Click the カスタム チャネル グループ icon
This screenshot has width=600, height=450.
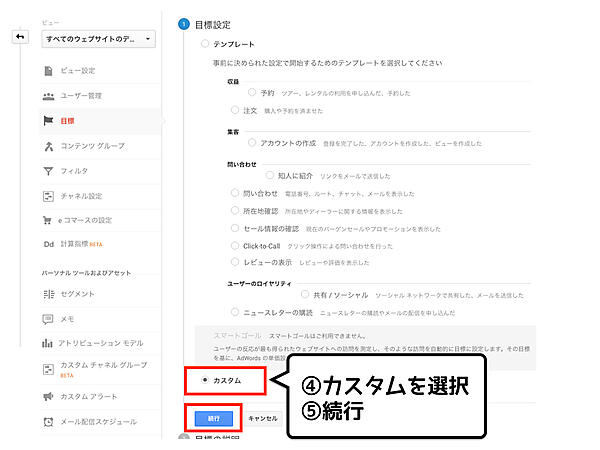[48, 369]
